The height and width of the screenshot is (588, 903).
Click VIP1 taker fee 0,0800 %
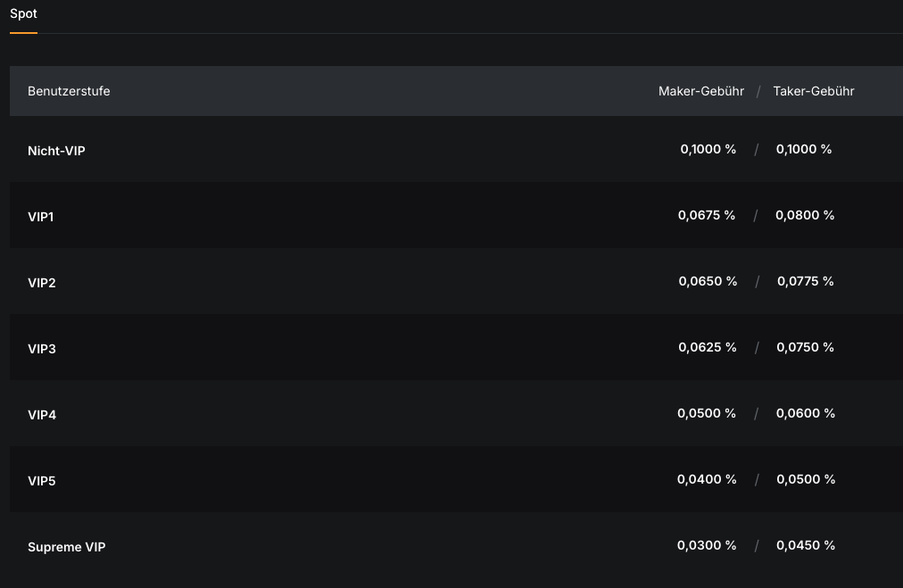click(x=805, y=215)
